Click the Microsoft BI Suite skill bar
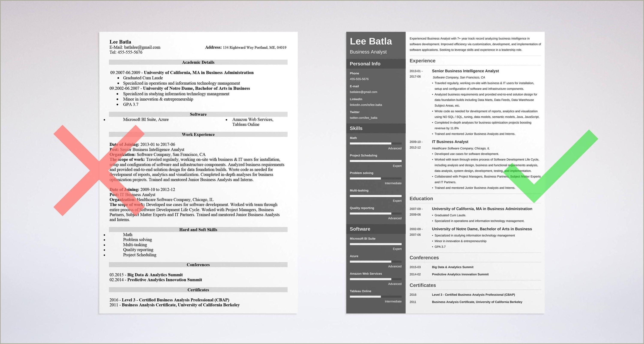 pos(374,245)
